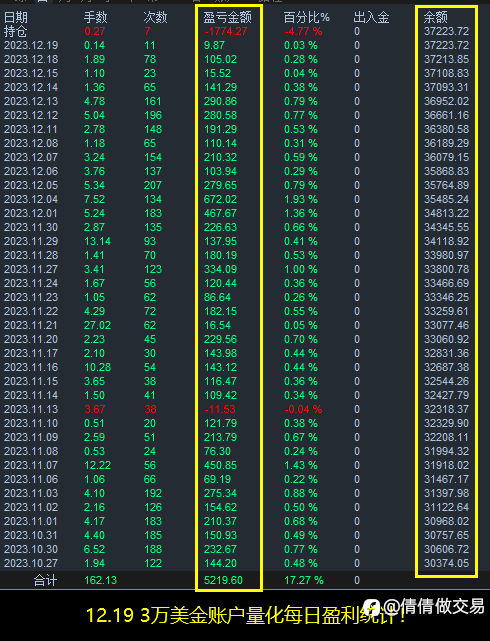Click profit value 280.58
Image resolution: width=490 pixels, height=641 pixels.
click(x=220, y=115)
